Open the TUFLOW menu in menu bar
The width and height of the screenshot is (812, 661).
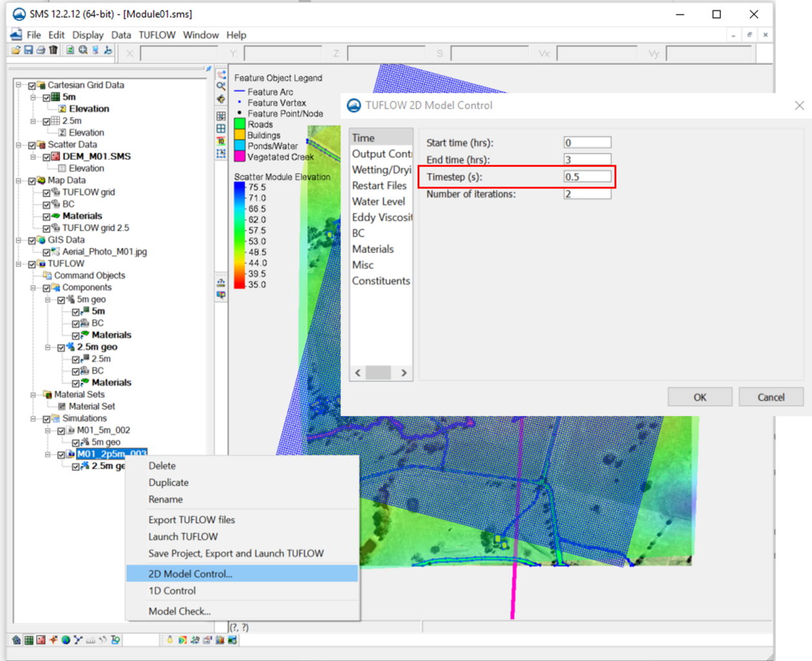click(157, 35)
